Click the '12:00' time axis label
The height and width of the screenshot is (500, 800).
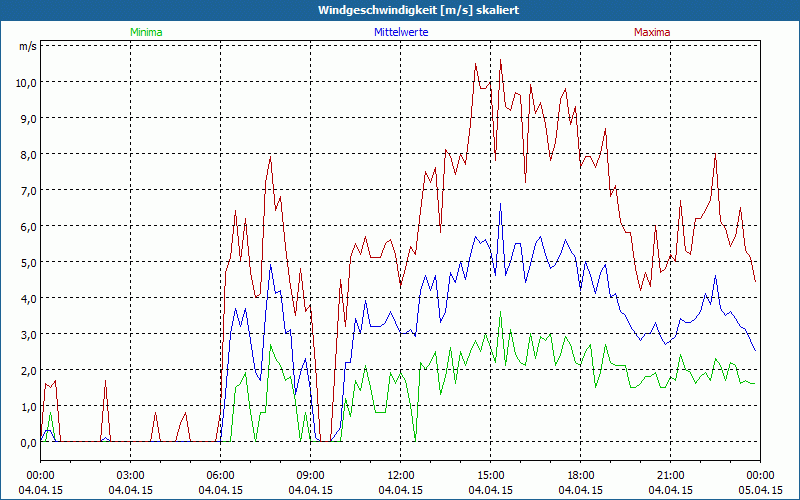[x=401, y=476]
